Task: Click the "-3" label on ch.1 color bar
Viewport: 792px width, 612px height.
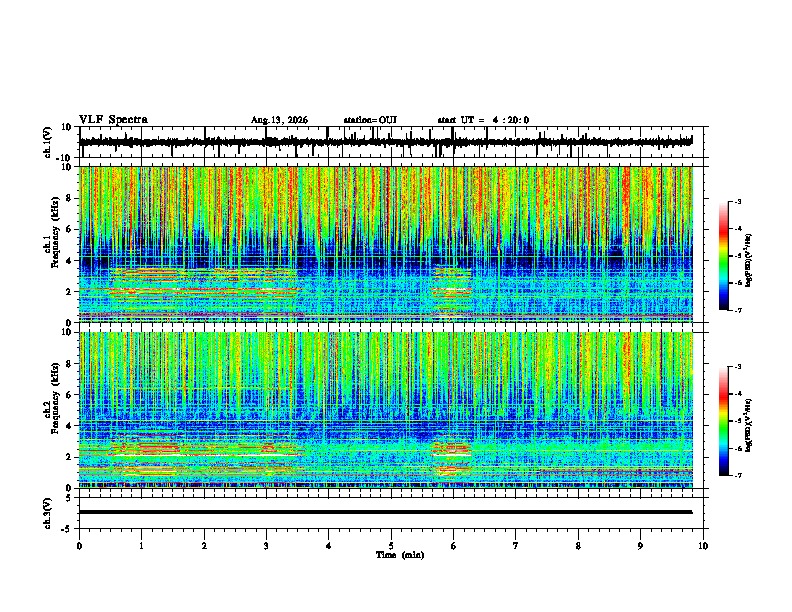Action: point(737,201)
